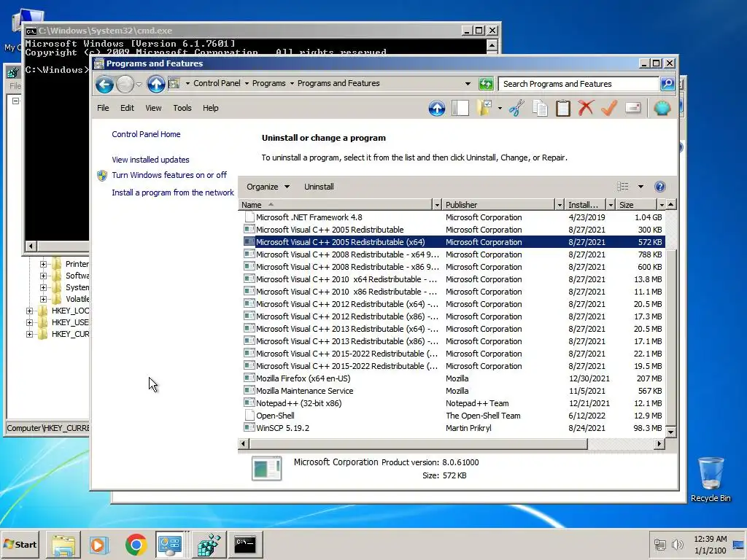Open the Name column filter dropdown

(437, 205)
